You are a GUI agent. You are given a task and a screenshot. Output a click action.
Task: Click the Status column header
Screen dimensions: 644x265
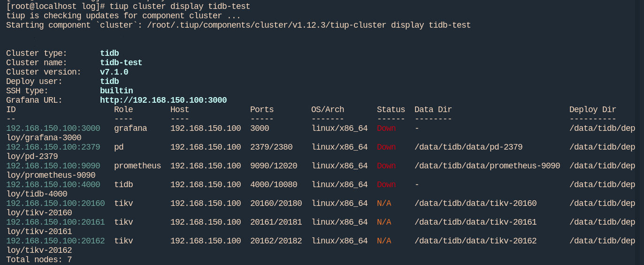391,109
